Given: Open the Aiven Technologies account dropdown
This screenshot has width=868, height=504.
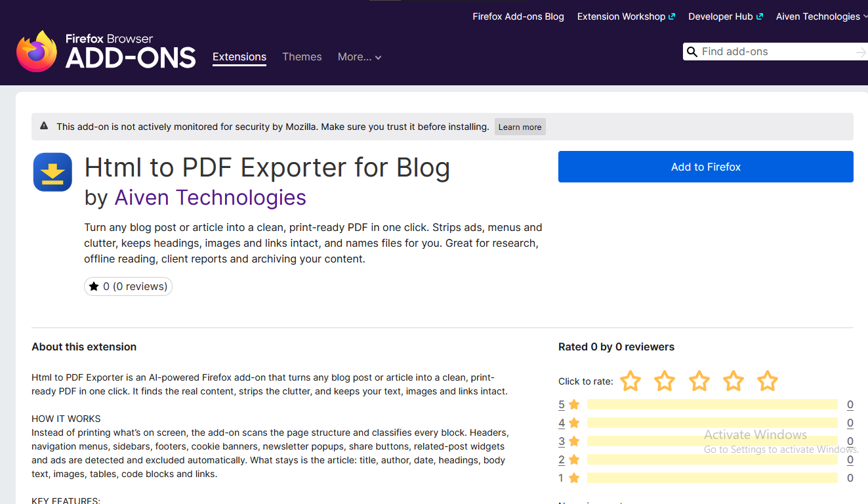Looking at the screenshot, I should tap(821, 16).
